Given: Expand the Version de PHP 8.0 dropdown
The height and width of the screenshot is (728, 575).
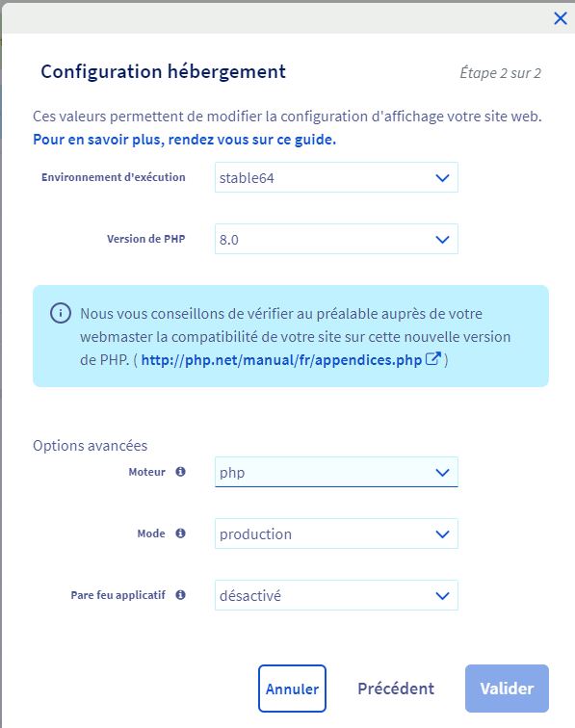Looking at the screenshot, I should coord(336,239).
